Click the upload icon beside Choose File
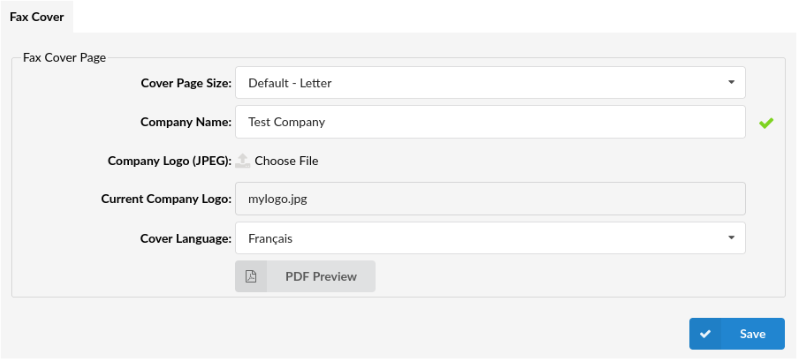Image resolution: width=797 pixels, height=360 pixels. click(x=243, y=161)
